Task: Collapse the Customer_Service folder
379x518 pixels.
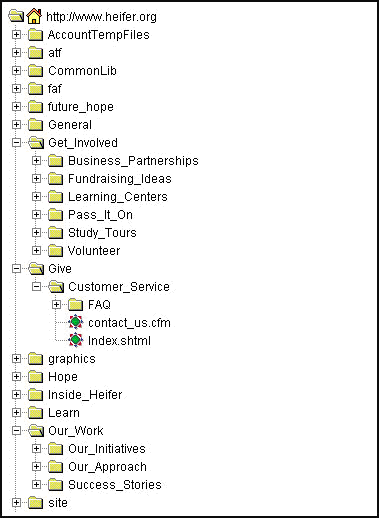Action: point(36,287)
